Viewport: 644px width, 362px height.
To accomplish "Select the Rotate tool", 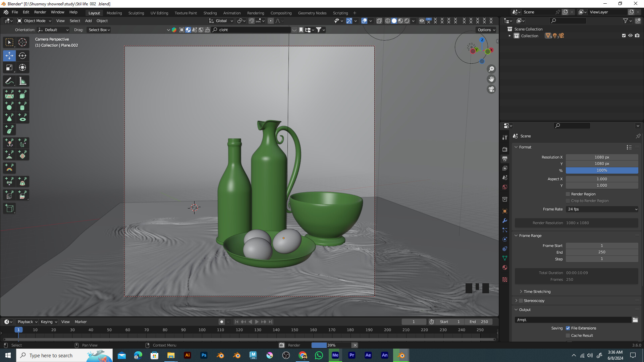I will 22,56.
